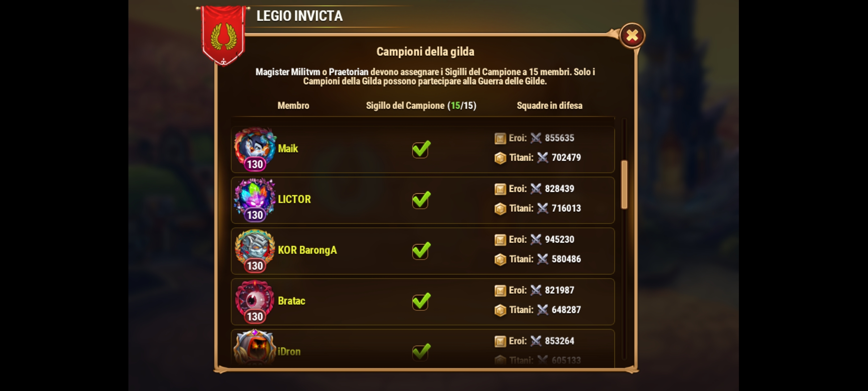The height and width of the screenshot is (391, 868).
Task: Click LICTOR's Titani team icon
Action: pos(500,209)
